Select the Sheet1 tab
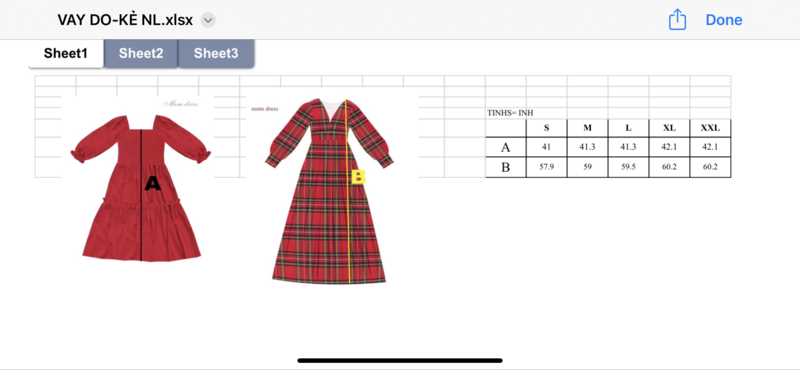 tap(66, 53)
